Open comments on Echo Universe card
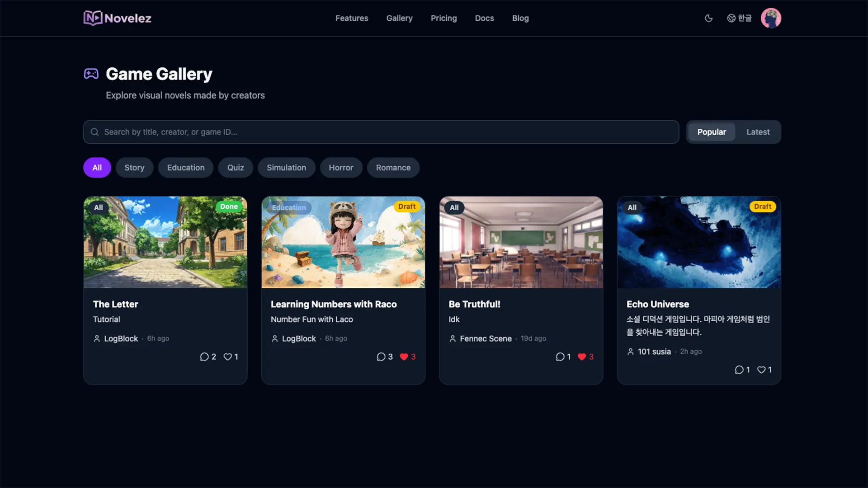The width and height of the screenshot is (868, 488). click(739, 370)
